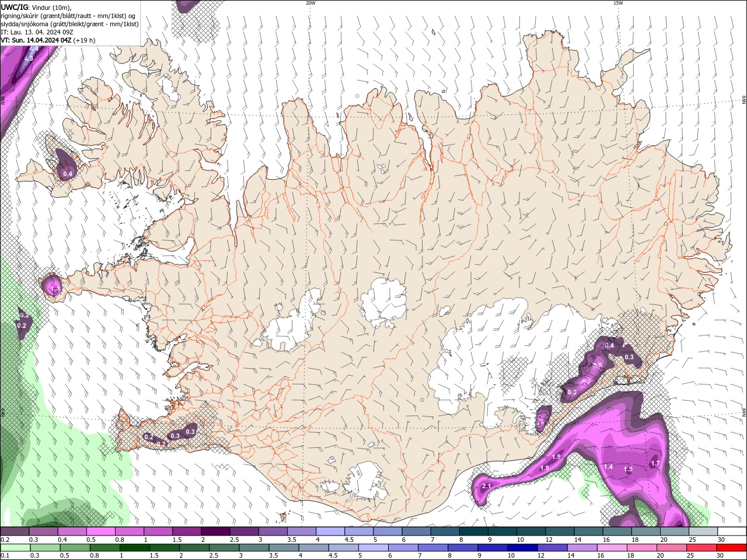
Task: Click the 1.4 precipitation value in southeast sea
Action: (608, 467)
